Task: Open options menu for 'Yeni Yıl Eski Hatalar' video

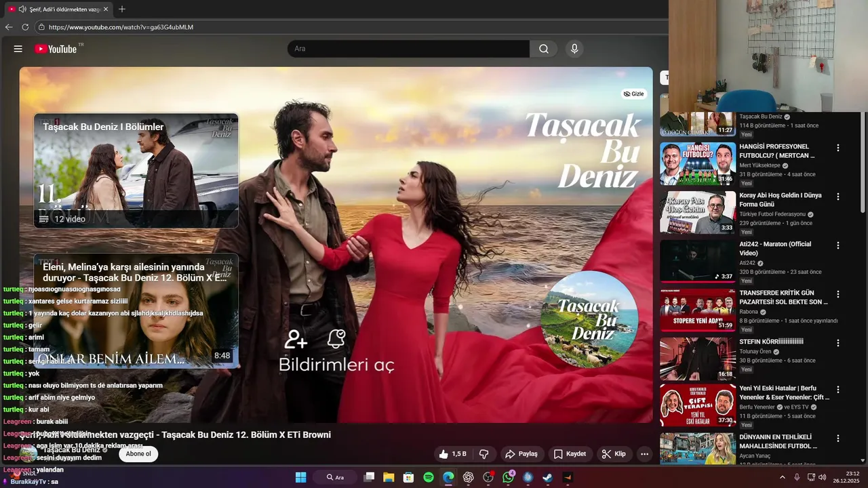Action: point(837,390)
